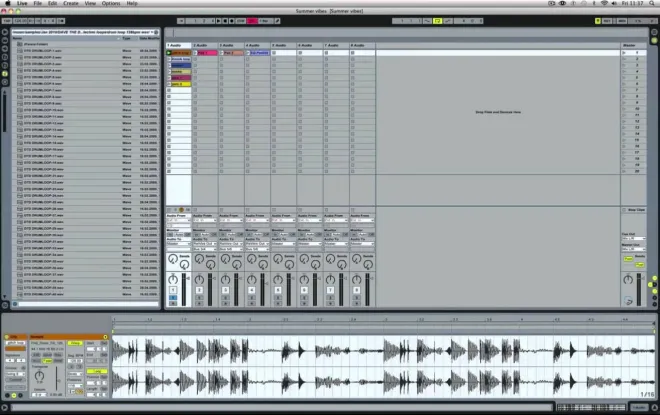660x415 pixels.
Task: Show or hide the browser with the top sidebar arrow
Action: tap(5, 32)
